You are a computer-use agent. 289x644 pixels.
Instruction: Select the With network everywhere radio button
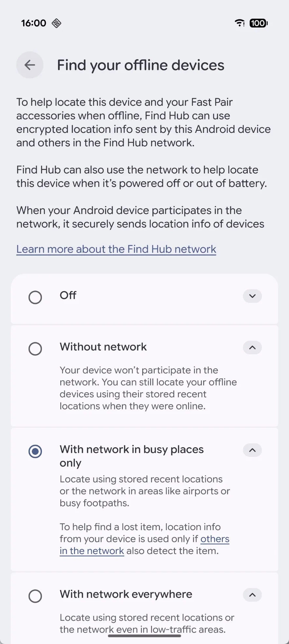pyautogui.click(x=35, y=596)
